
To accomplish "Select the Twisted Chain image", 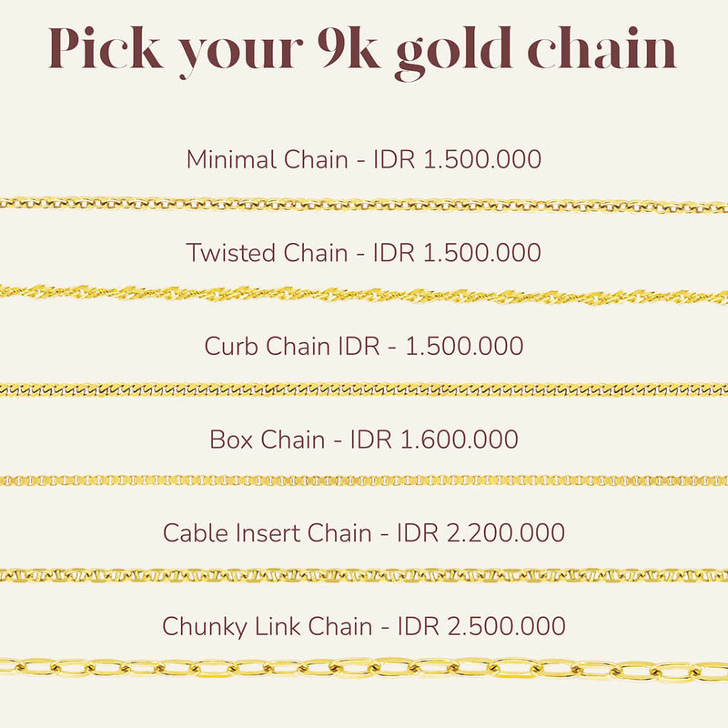I will [364, 295].
